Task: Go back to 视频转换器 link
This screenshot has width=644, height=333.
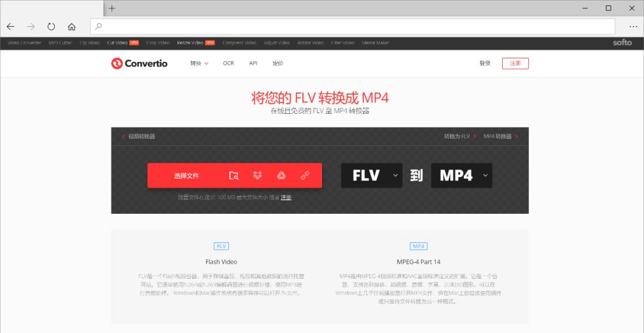Action: pyautogui.click(x=138, y=136)
